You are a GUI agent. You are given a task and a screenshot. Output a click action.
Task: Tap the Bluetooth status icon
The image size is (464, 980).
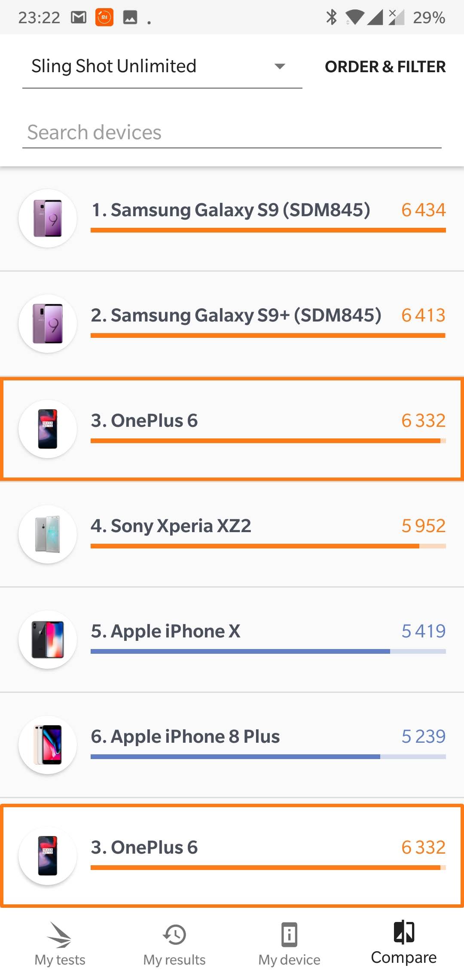pyautogui.click(x=331, y=17)
